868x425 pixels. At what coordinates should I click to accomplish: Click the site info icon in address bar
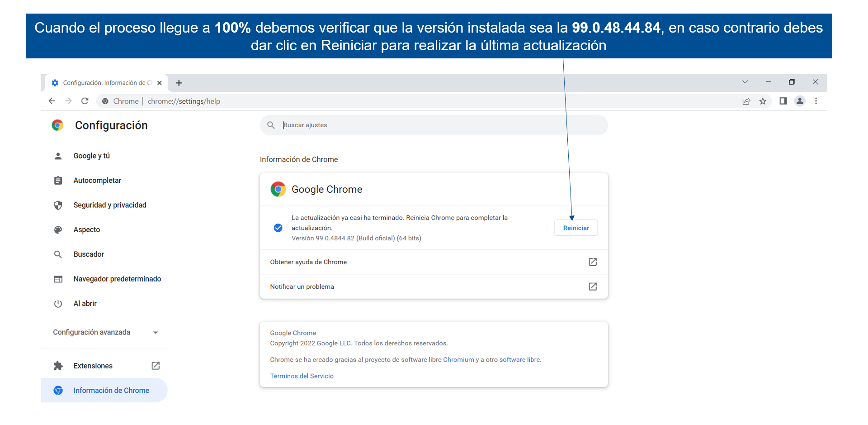[x=105, y=101]
